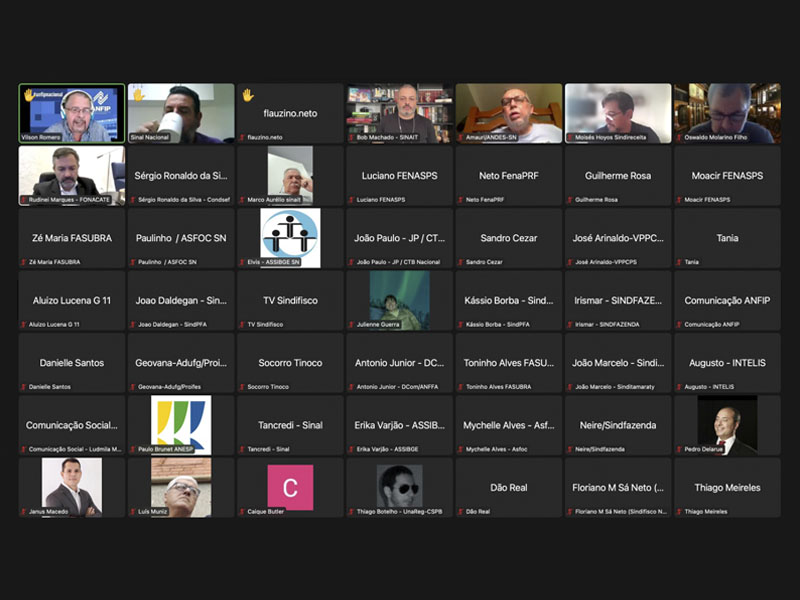
Task: Click muted microphone icon on Thiago Meireles tile
Action: (679, 512)
